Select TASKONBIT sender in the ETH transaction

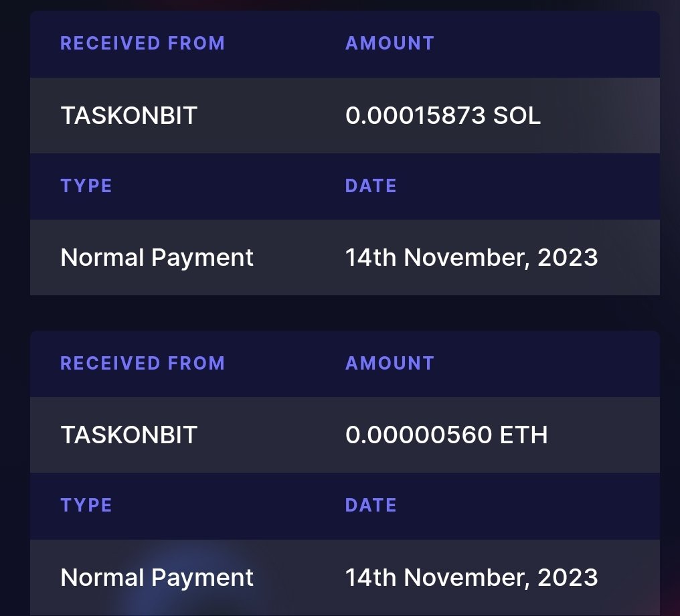[129, 435]
